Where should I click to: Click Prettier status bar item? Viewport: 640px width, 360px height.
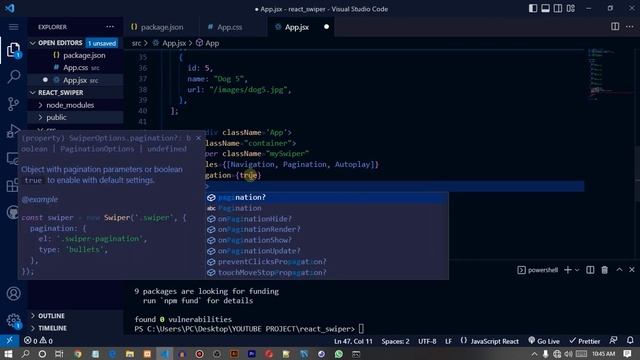(584, 341)
